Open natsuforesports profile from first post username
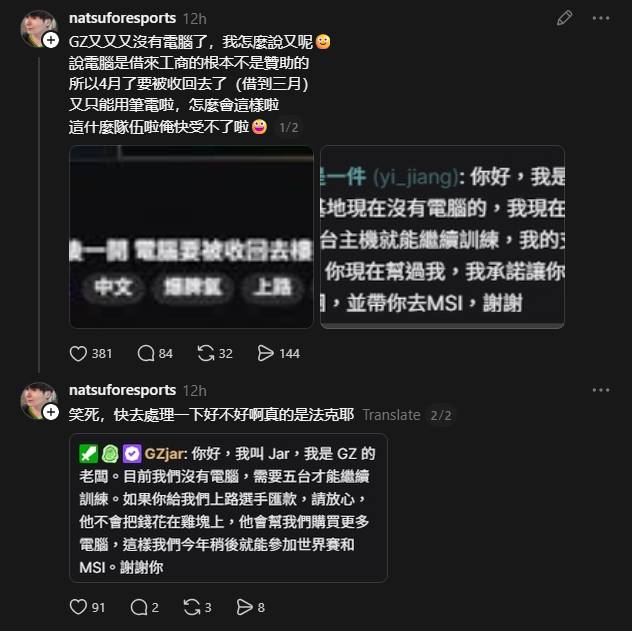 coord(123,18)
